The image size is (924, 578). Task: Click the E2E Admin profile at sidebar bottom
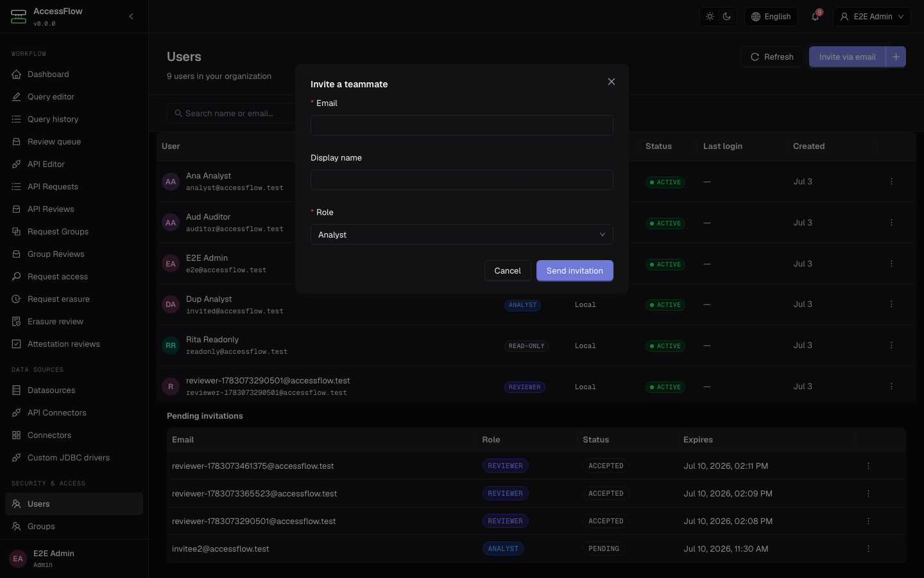pyautogui.click(x=74, y=559)
